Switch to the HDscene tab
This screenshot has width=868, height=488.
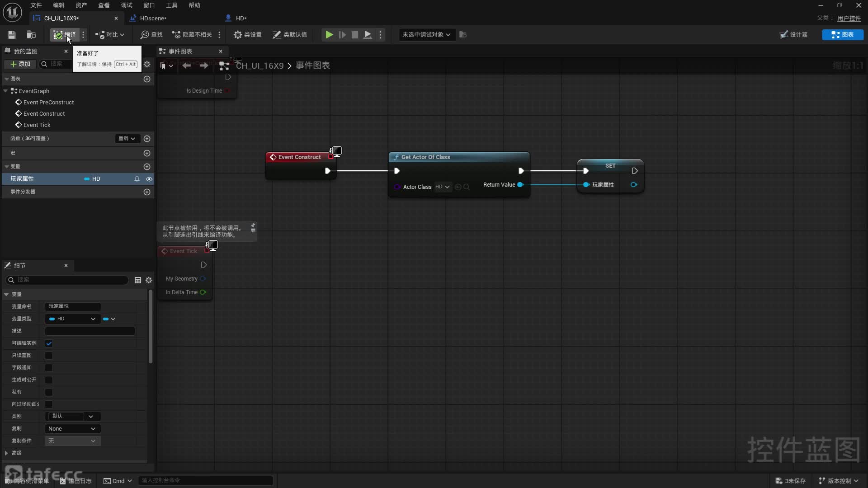click(153, 19)
